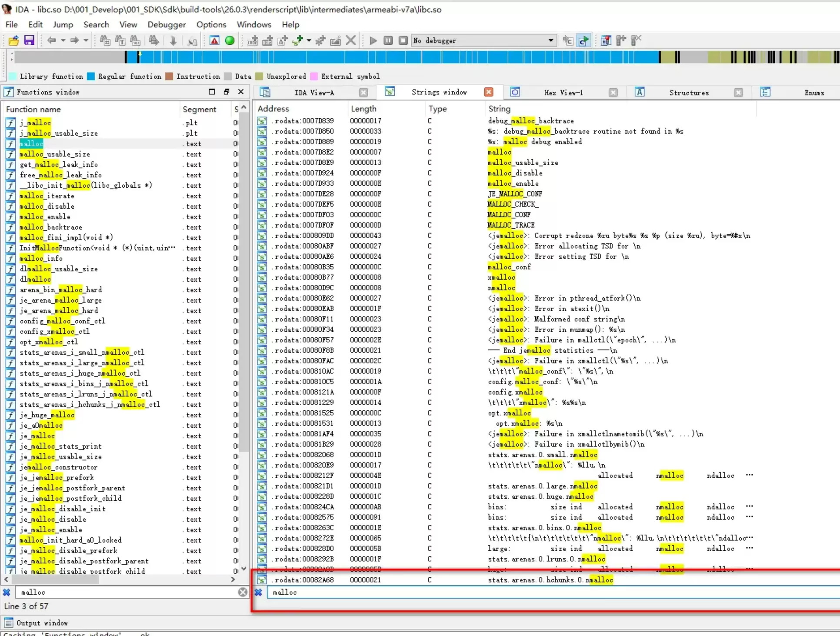Click the red warning triangle icon
This screenshot has width=840, height=636.
click(214, 40)
